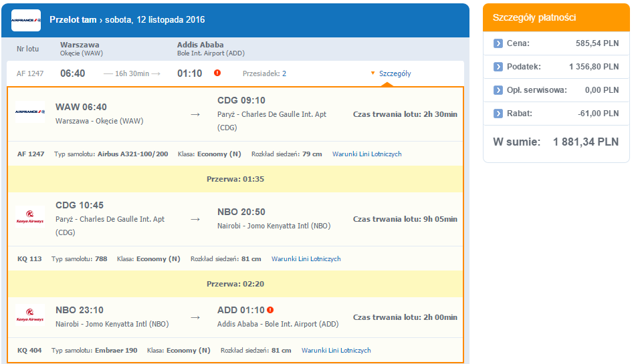
Task: Click the Przelot tam flight header title
Action: click(127, 19)
